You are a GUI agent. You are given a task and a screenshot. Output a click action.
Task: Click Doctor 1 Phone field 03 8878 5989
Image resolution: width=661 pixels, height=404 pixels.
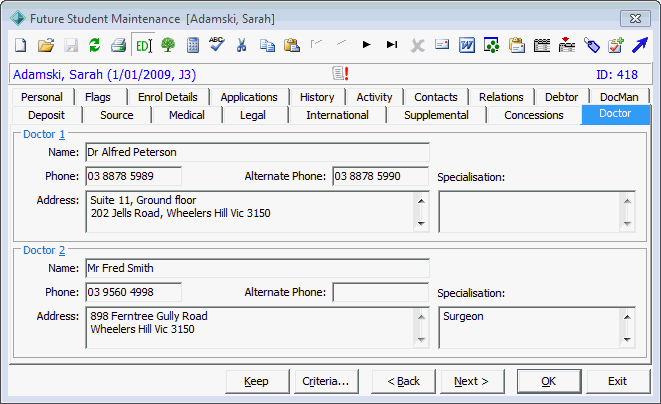point(134,176)
